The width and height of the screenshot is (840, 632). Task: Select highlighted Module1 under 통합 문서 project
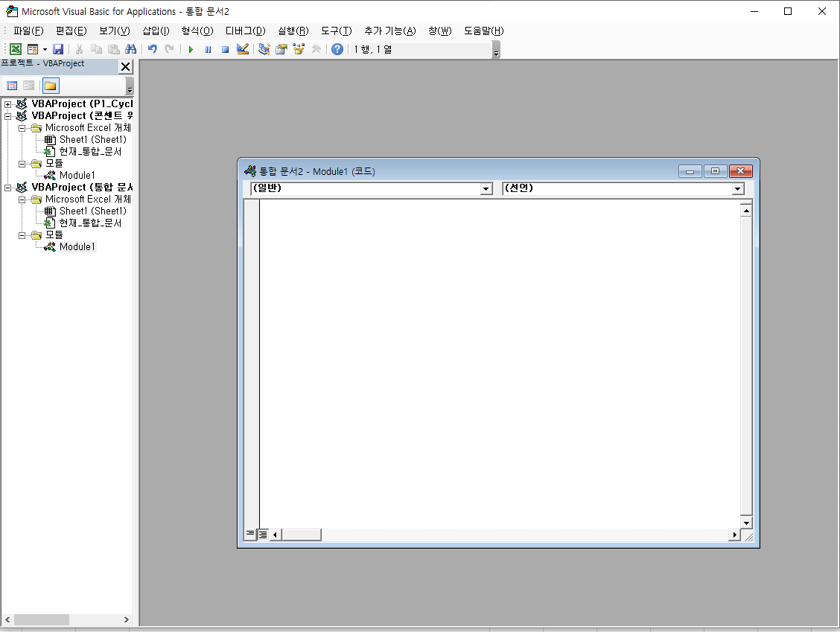point(77,247)
